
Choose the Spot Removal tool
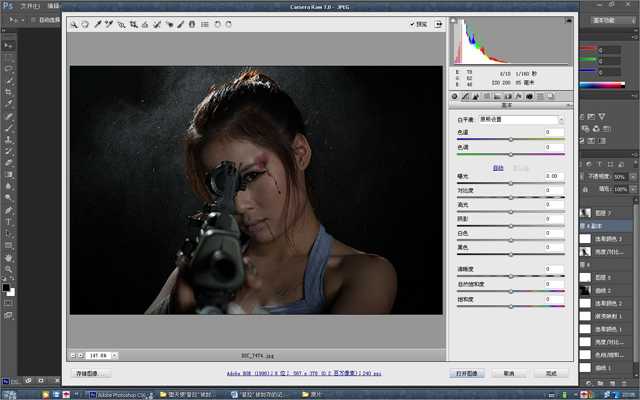(157, 23)
